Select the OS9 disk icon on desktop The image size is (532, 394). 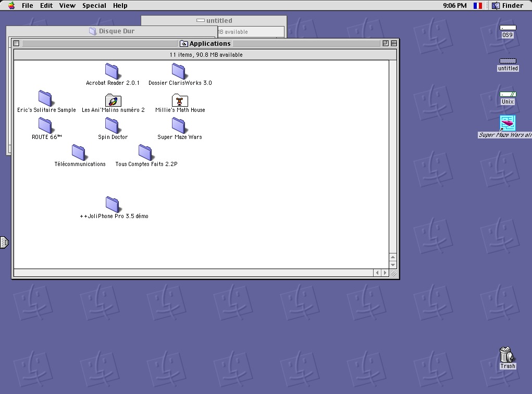click(x=508, y=28)
